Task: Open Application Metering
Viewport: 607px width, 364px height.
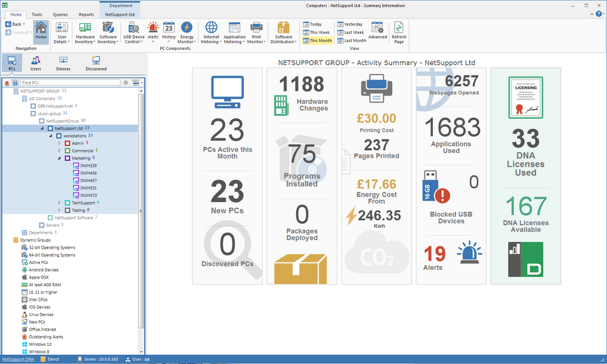Action: point(234,33)
